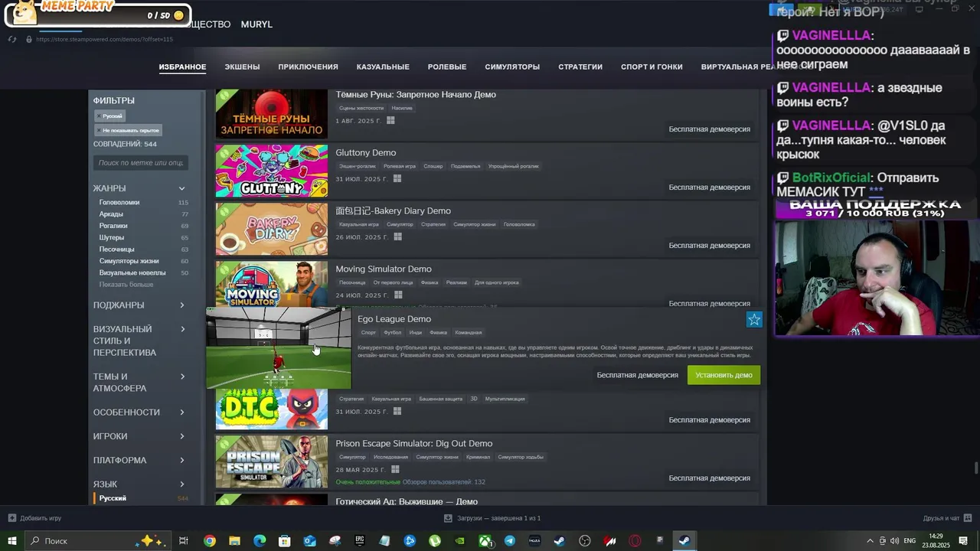This screenshot has width=980, height=551.
Task: Switch to the Симуляторы tab
Action: click(512, 67)
